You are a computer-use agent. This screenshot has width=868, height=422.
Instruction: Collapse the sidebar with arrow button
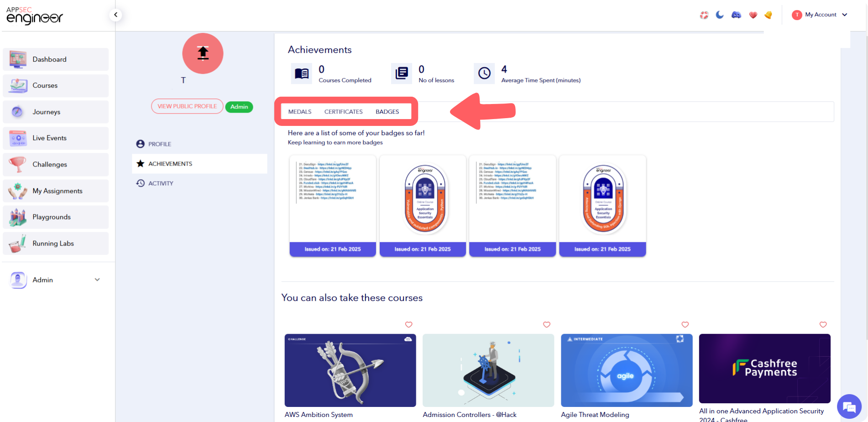pos(116,15)
